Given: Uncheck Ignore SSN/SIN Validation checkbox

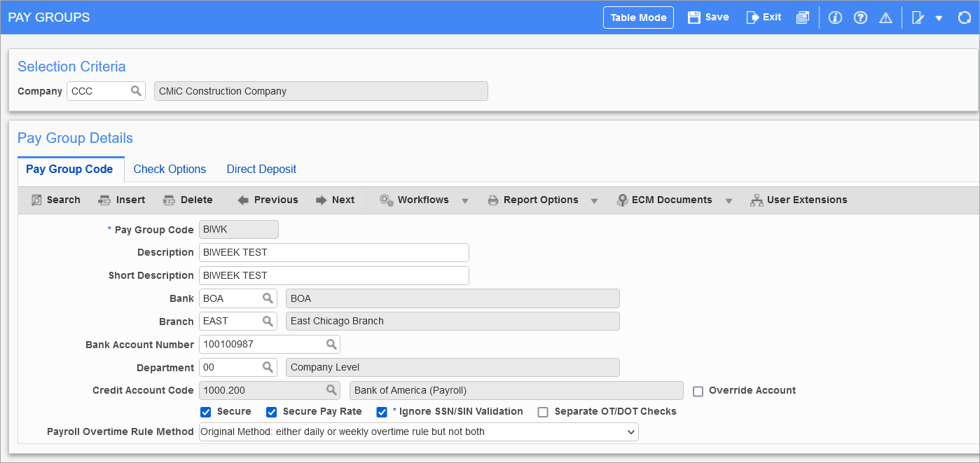Looking at the screenshot, I should click(x=382, y=412).
